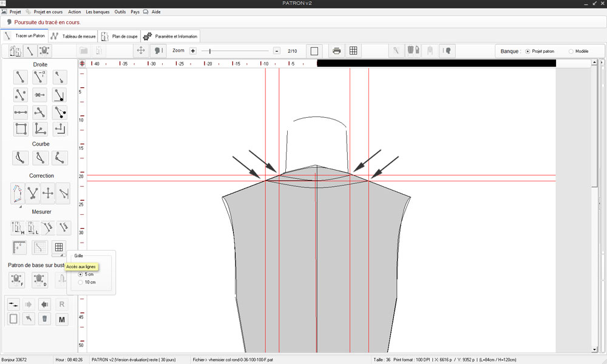Click the M button in the bottom panel
The image size is (607, 364).
[x=61, y=318]
